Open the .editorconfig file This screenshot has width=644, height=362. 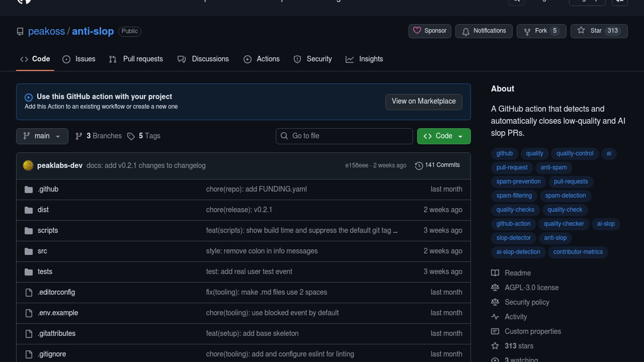pos(56,292)
